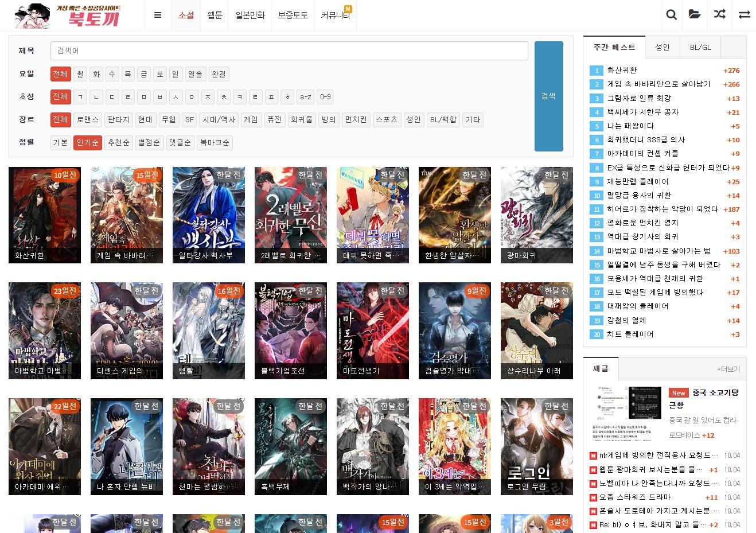756x533 pixels.
Task: Filter by initial consonant ㄱ
Action: pyautogui.click(x=81, y=97)
